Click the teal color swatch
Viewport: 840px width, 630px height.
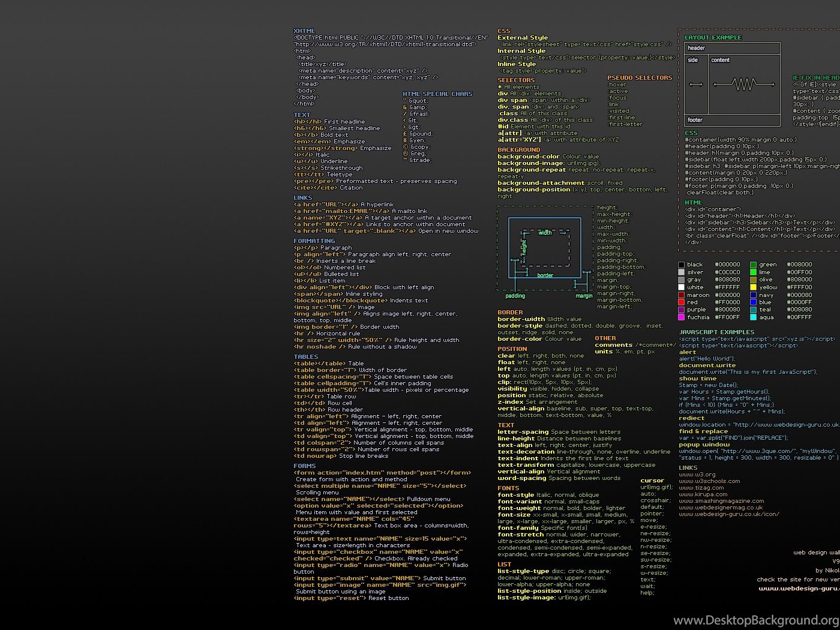point(753,310)
